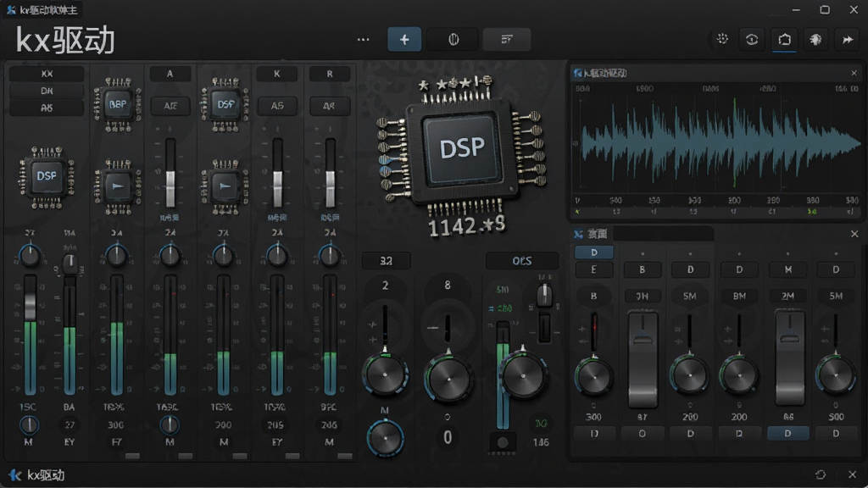Viewport: 868px width, 488px height.
Task: Select the BBP chip icon
Action: pyautogui.click(x=117, y=104)
